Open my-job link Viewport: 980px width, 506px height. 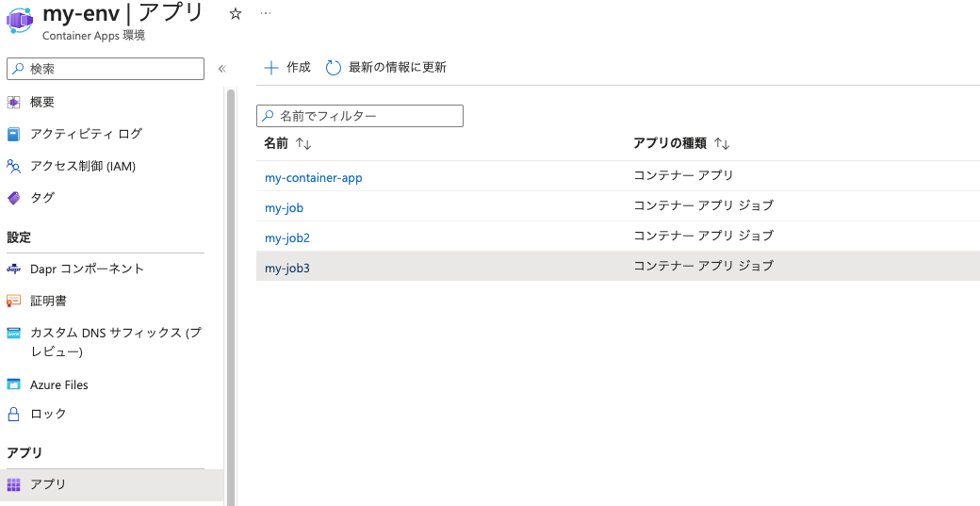pyautogui.click(x=285, y=208)
